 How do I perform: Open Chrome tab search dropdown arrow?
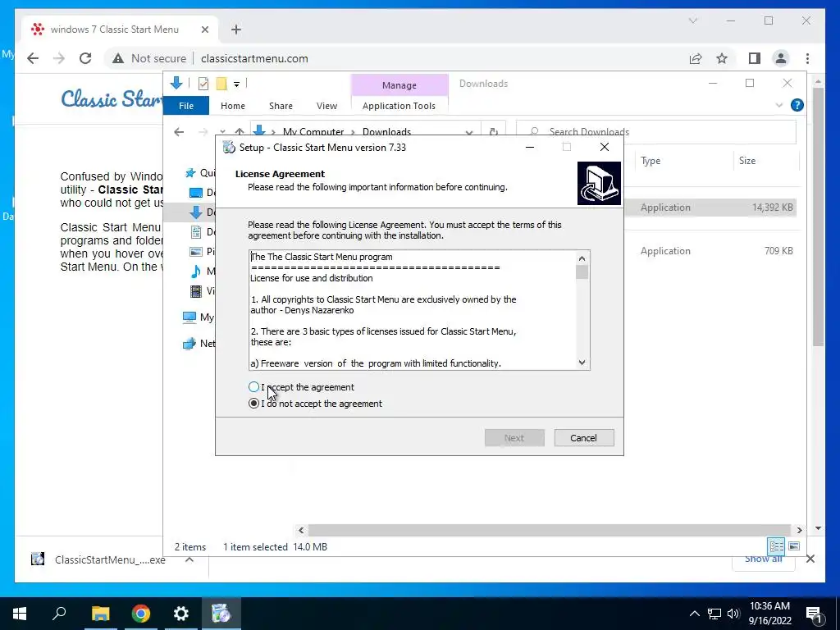click(692, 21)
